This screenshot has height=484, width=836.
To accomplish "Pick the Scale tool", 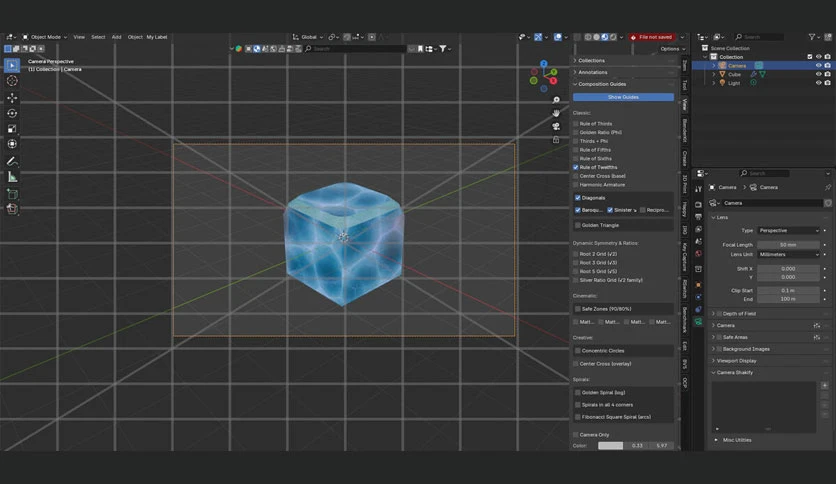I will tap(12, 128).
